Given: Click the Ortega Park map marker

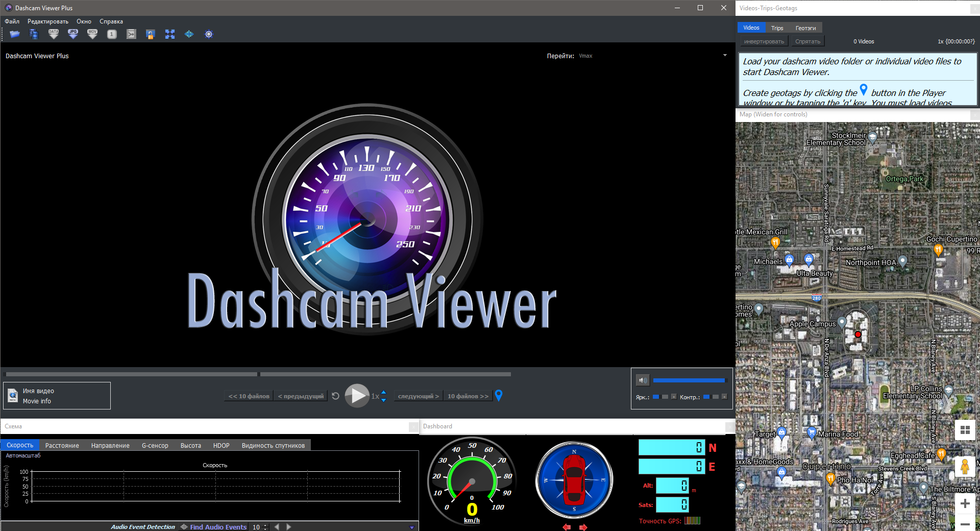Looking at the screenshot, I should [x=904, y=179].
